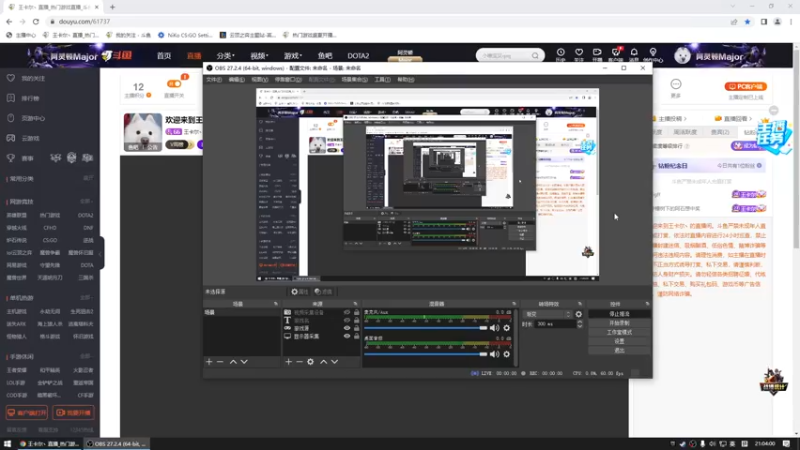Open Settings from OBS controls panel
This screenshot has width=800, height=450.
[619, 341]
